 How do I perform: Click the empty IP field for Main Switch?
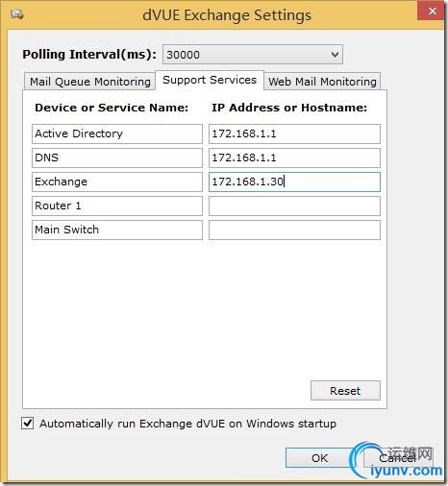294,230
